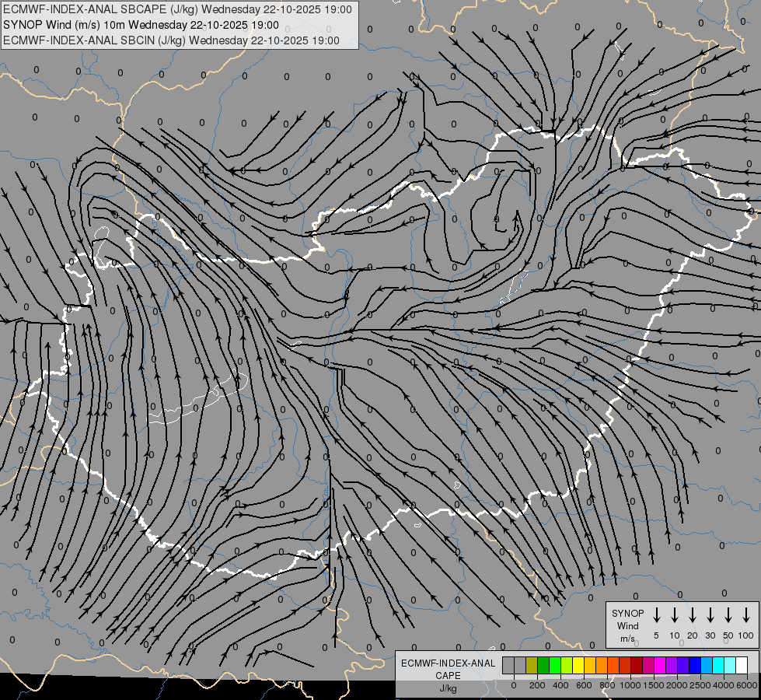Select the pure yellow CAPE legend swatch
Image resolution: width=761 pixels, height=700 pixels.
coord(578,665)
